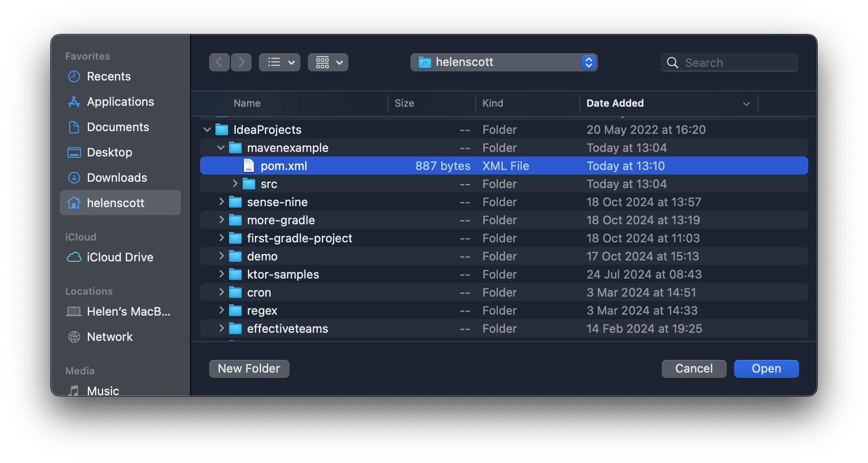The width and height of the screenshot is (868, 463).
Task: Open the Documents folder from Favorites
Action: coord(118,127)
